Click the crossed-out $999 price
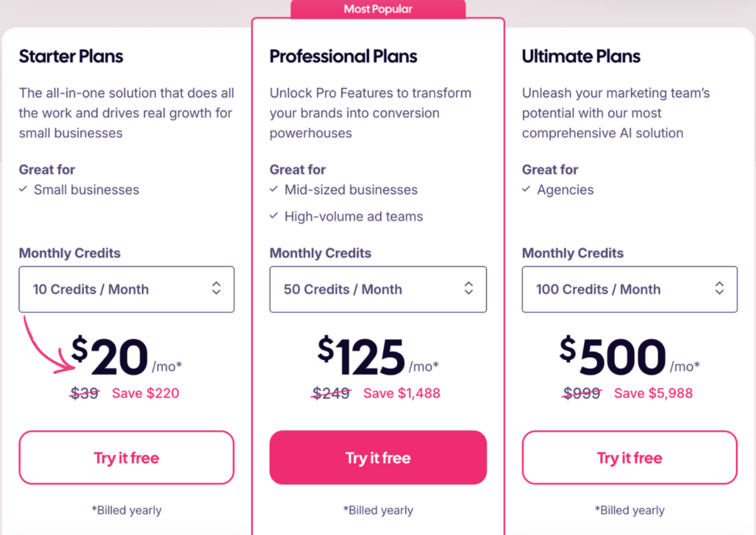 click(x=582, y=392)
